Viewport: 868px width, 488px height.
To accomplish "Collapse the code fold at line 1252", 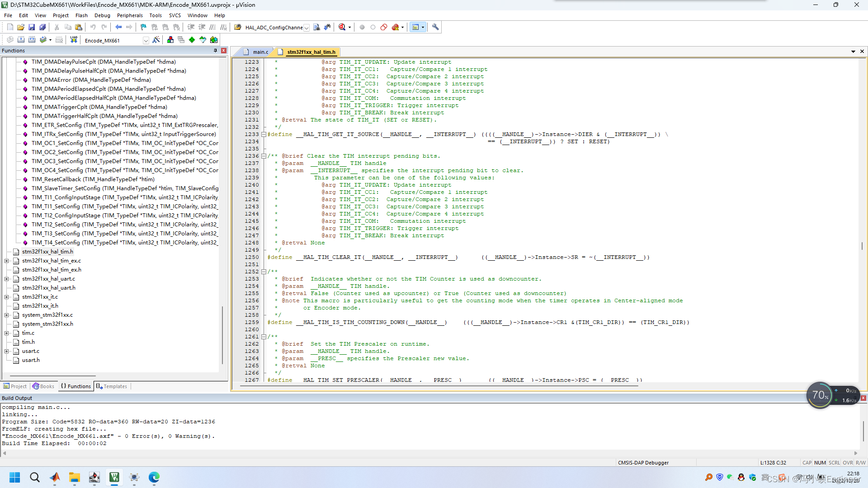I will tap(264, 272).
